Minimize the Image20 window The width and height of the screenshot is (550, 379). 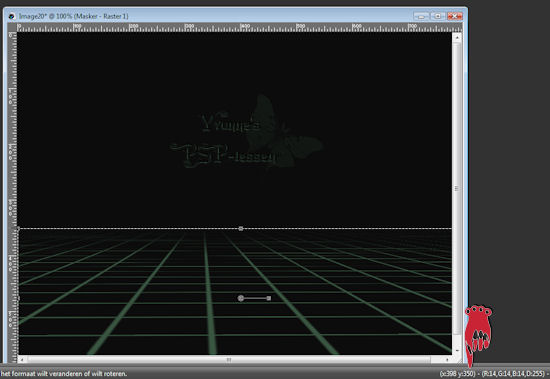point(421,16)
